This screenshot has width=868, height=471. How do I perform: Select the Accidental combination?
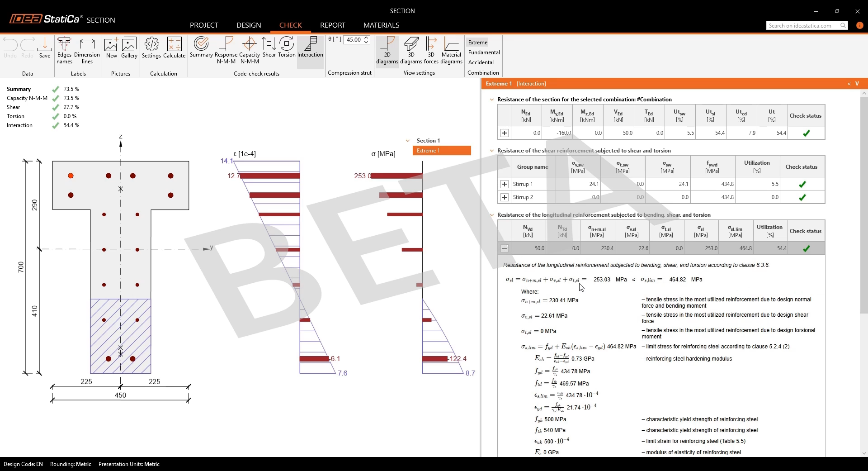(x=481, y=62)
